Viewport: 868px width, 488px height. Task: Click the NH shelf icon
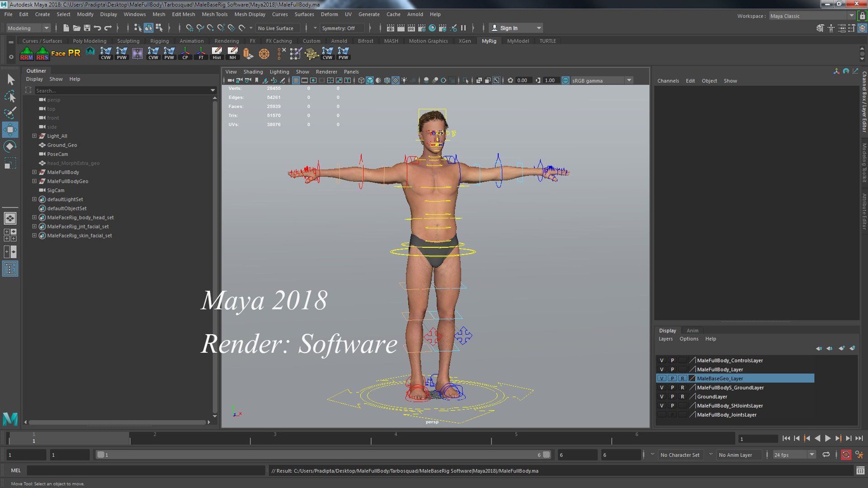[x=232, y=53]
